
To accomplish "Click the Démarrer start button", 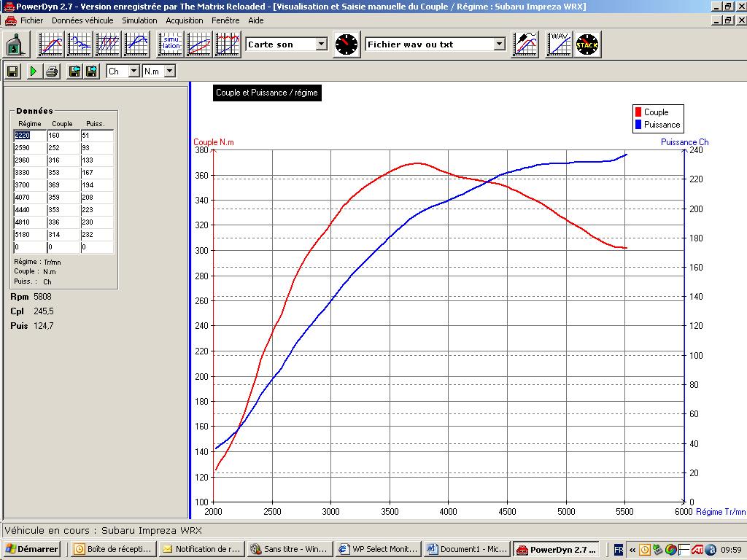I will pos(31,549).
